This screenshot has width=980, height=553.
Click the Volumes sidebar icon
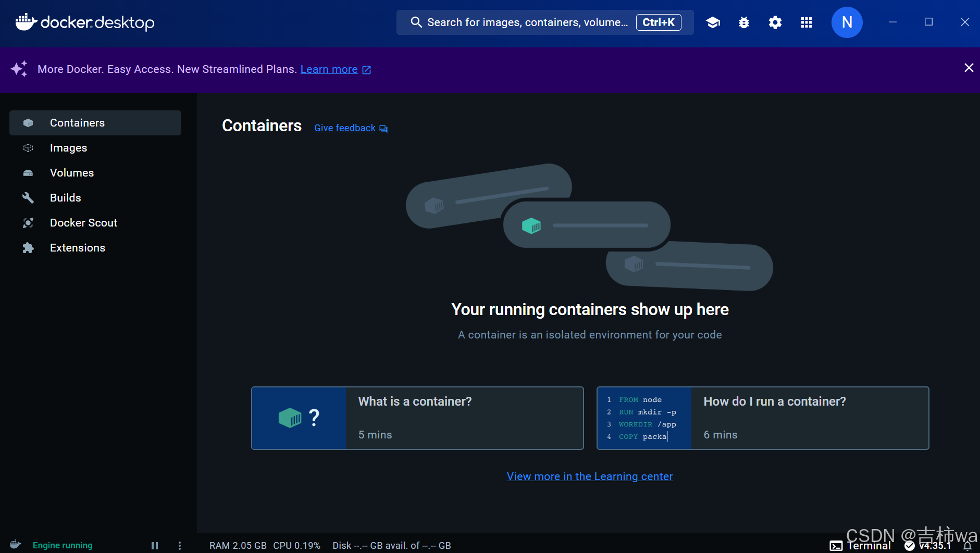28,173
